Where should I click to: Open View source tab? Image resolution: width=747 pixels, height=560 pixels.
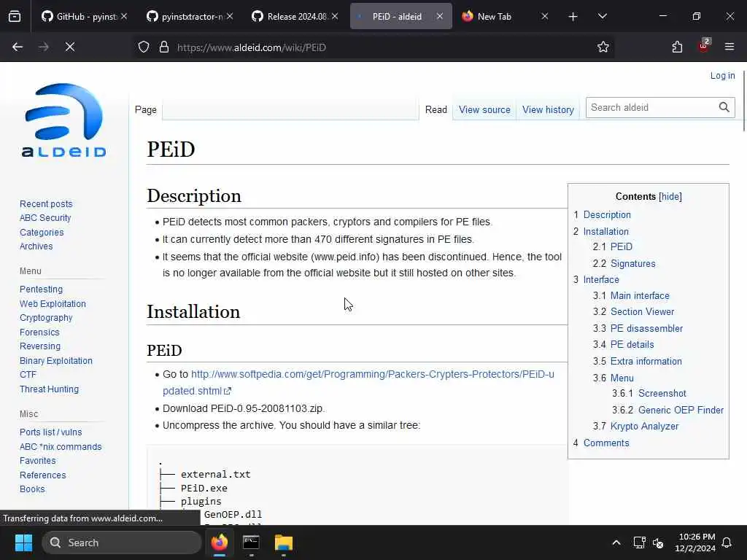point(484,109)
